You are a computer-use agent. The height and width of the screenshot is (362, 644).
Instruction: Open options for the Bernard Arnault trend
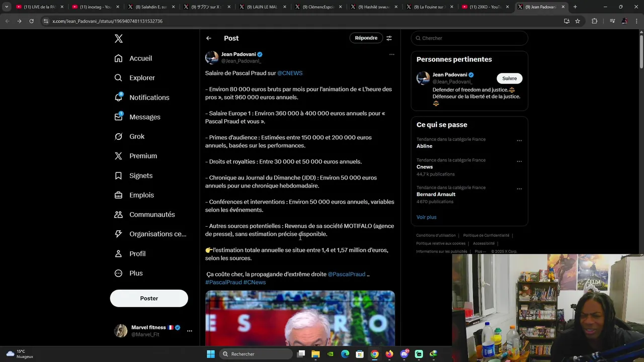(519, 189)
